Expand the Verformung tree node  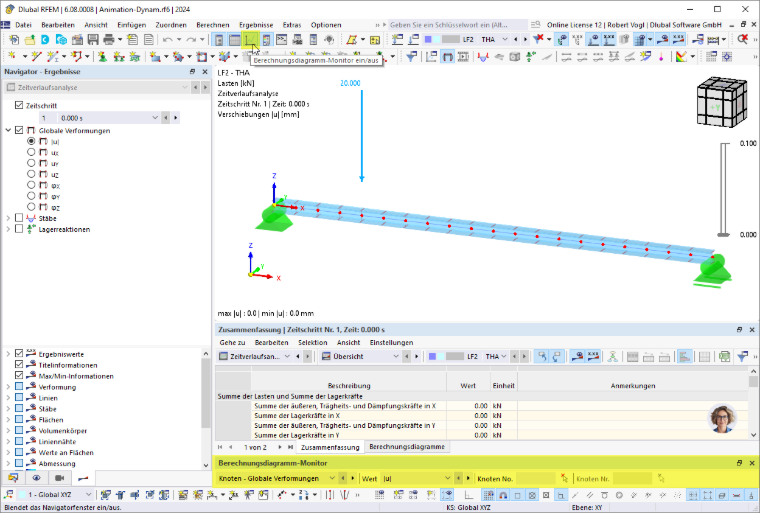tap(8, 386)
